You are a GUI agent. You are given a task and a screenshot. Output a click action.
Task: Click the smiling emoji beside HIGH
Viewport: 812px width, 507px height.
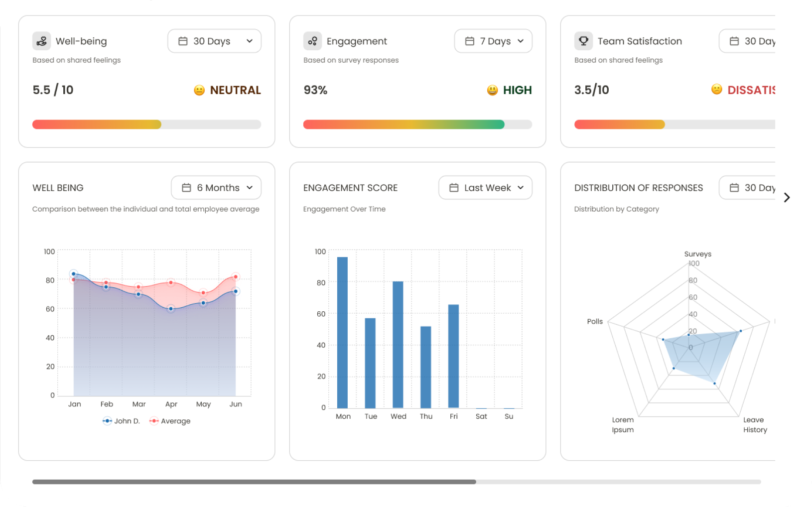click(492, 90)
